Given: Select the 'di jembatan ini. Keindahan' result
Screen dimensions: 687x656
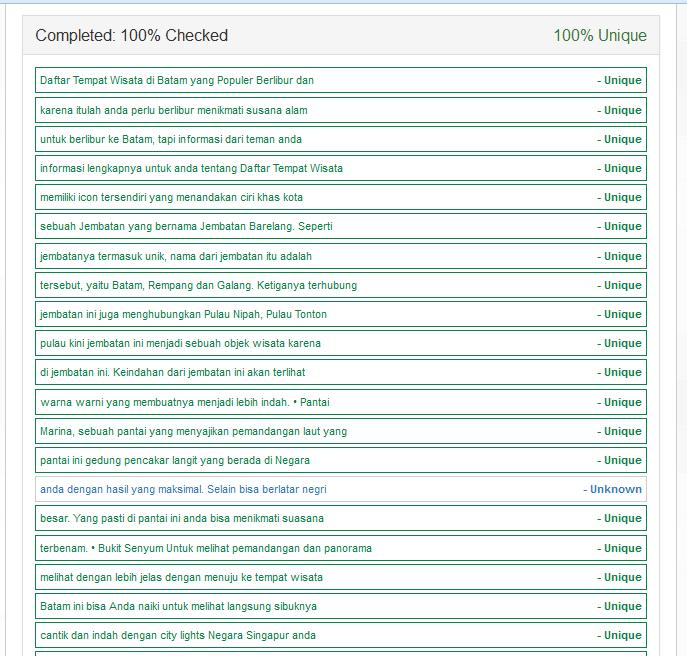Looking at the screenshot, I should [x=172, y=372].
